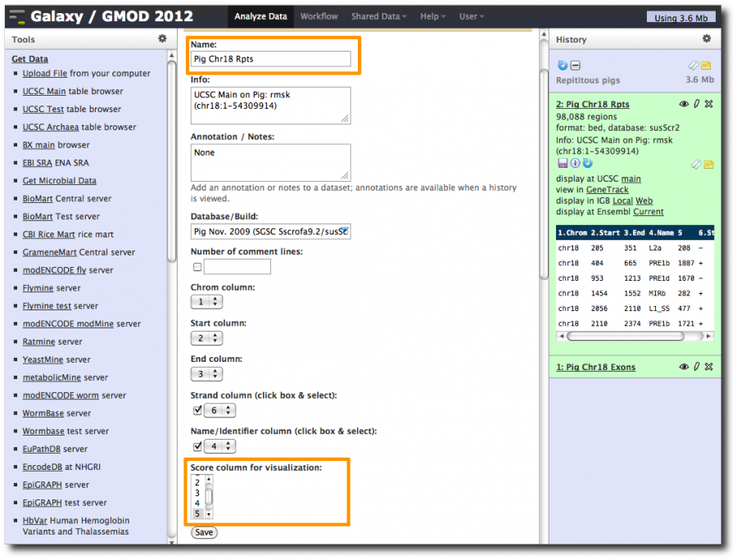Edit tags for the Pig Chr18 Rpts dataset
Image resolution: width=737 pixels, height=560 pixels.
(x=696, y=164)
